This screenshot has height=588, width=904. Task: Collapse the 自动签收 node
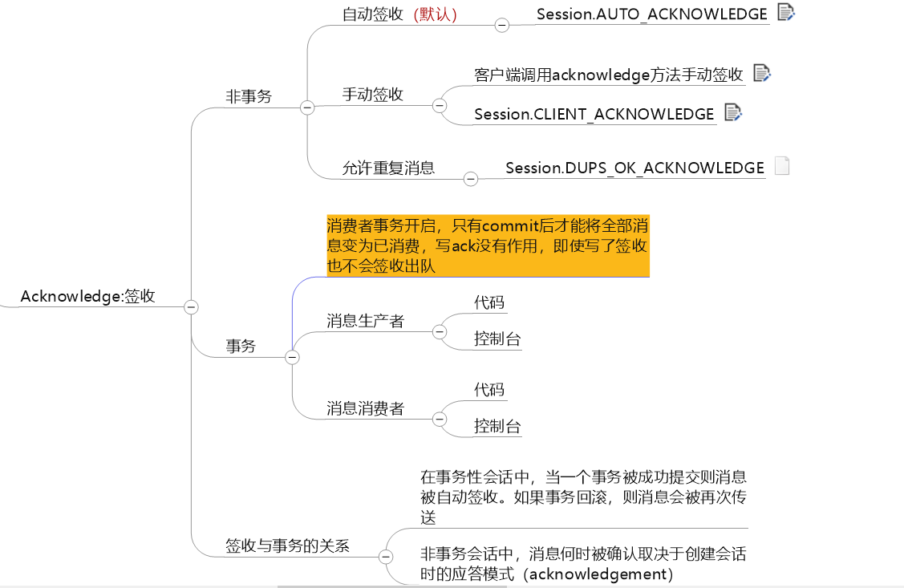click(x=502, y=24)
